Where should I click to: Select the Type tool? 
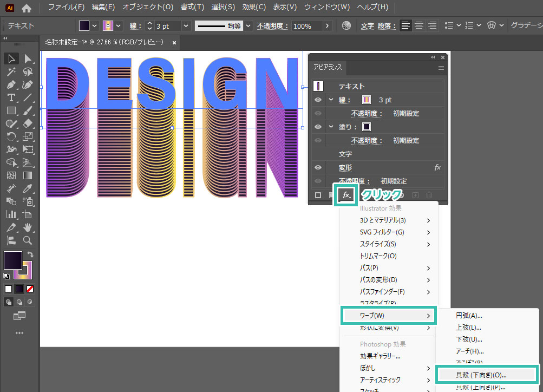11,97
